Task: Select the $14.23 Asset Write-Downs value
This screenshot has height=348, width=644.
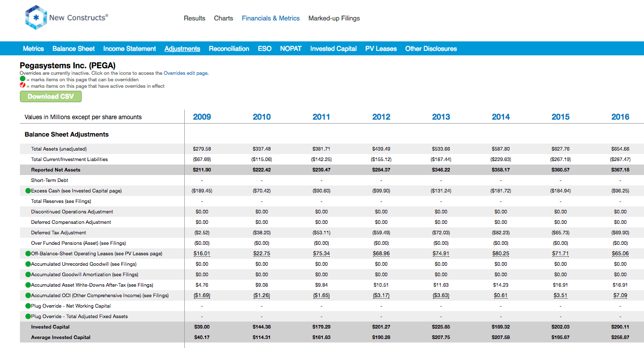Action: point(501,285)
